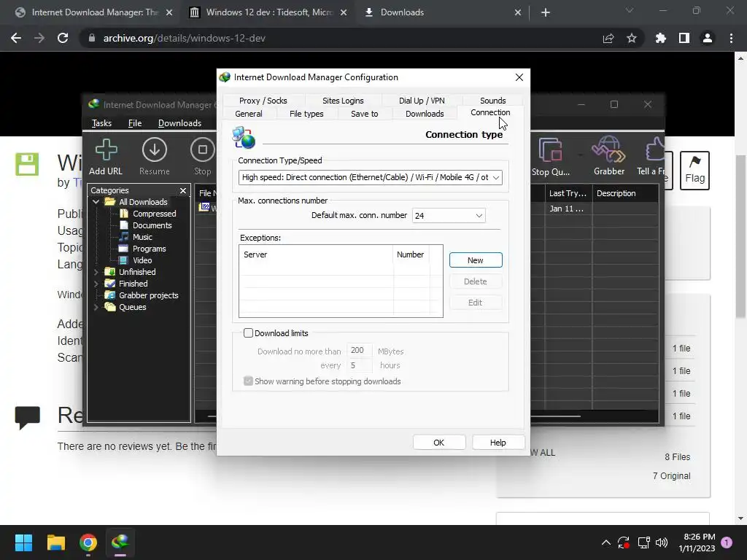
Task: Click OK in configuration dialog
Action: pos(438,443)
